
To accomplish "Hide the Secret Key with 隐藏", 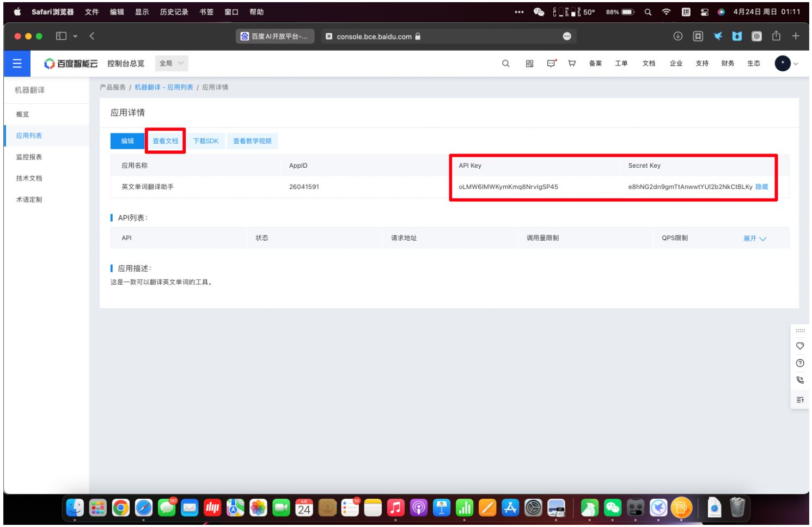I will pos(762,187).
